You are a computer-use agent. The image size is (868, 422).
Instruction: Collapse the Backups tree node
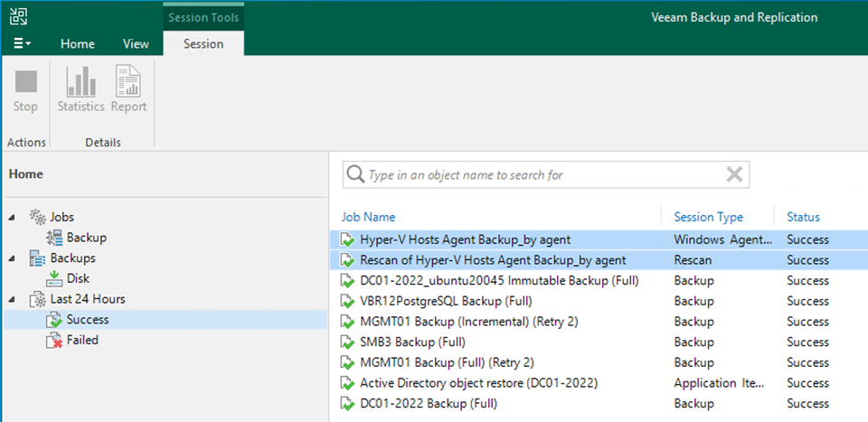(x=12, y=258)
